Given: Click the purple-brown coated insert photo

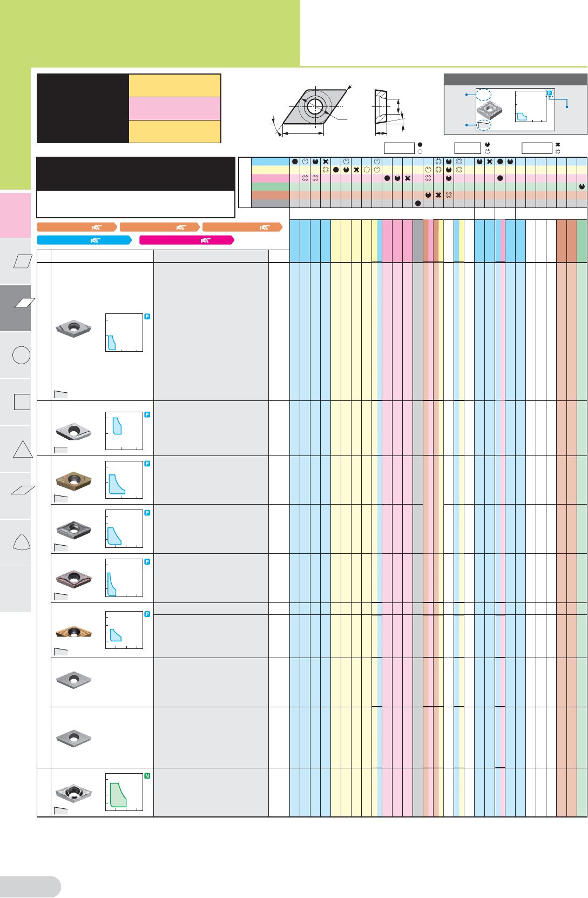Looking at the screenshot, I should (74, 579).
